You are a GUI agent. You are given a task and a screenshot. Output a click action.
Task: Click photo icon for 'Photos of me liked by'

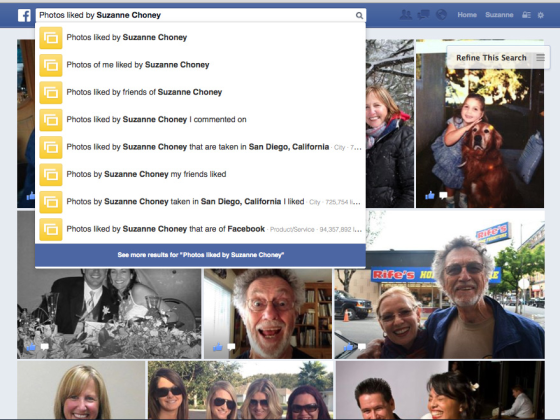51,65
